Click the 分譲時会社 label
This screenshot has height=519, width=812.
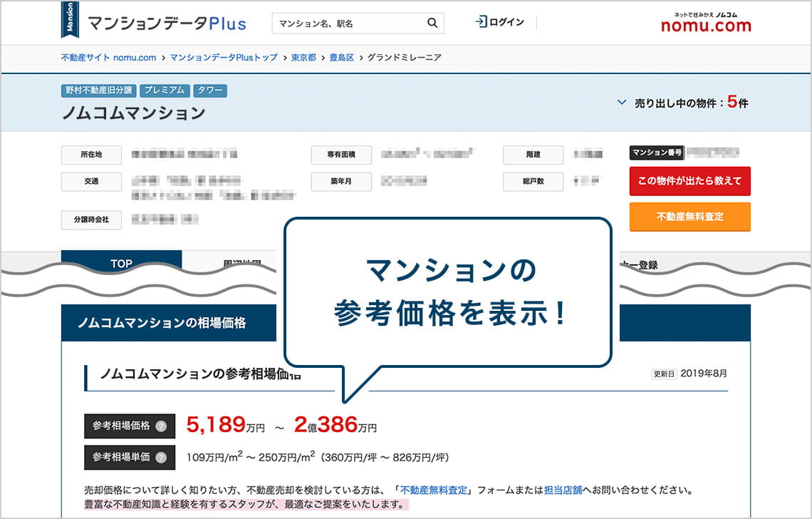(92, 220)
